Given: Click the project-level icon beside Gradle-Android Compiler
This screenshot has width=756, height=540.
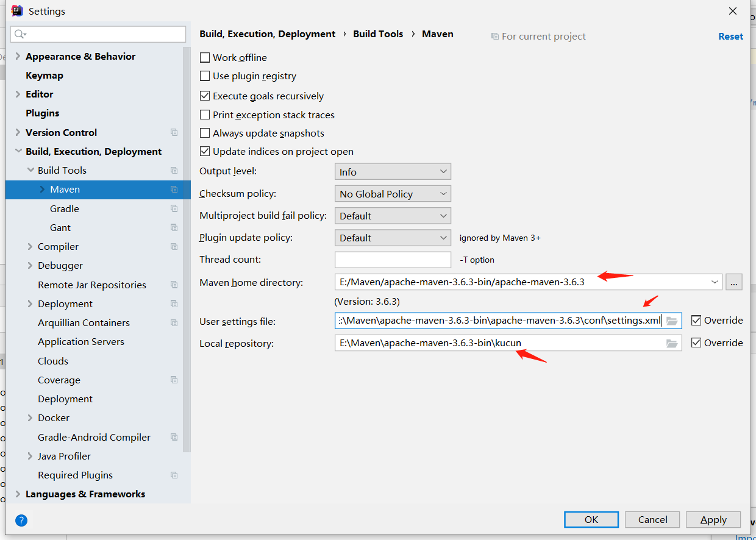Looking at the screenshot, I should [174, 437].
